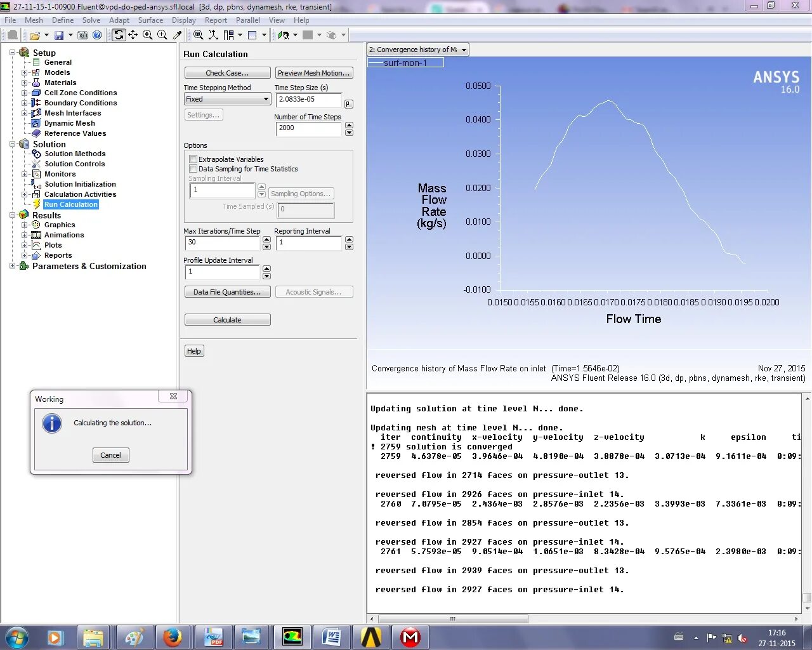Open the File menu
The image size is (812, 650).
pos(10,20)
